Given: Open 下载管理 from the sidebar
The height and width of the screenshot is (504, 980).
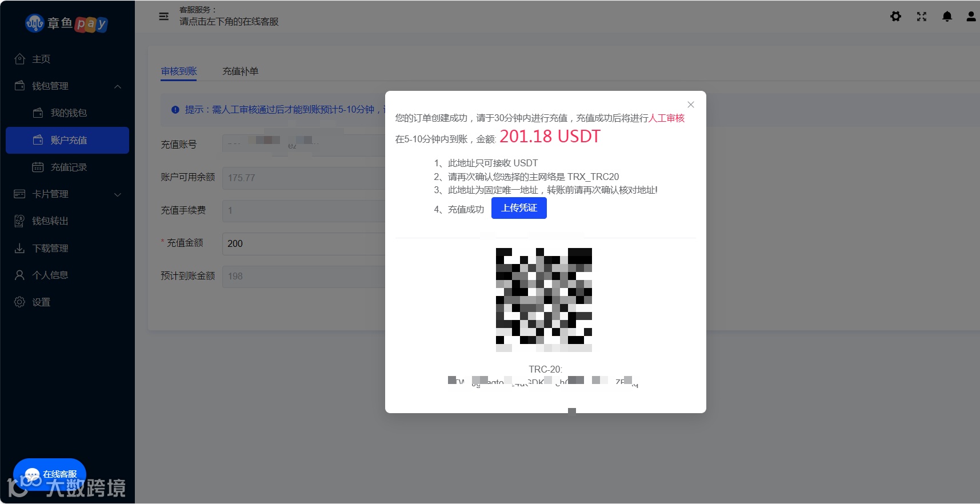Looking at the screenshot, I should tap(67, 248).
